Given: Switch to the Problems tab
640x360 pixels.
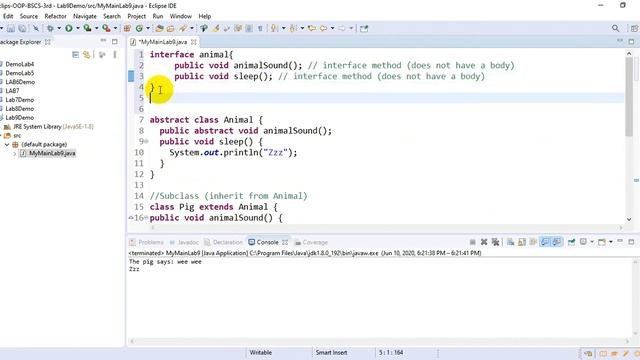Looking at the screenshot, I should tap(147, 242).
